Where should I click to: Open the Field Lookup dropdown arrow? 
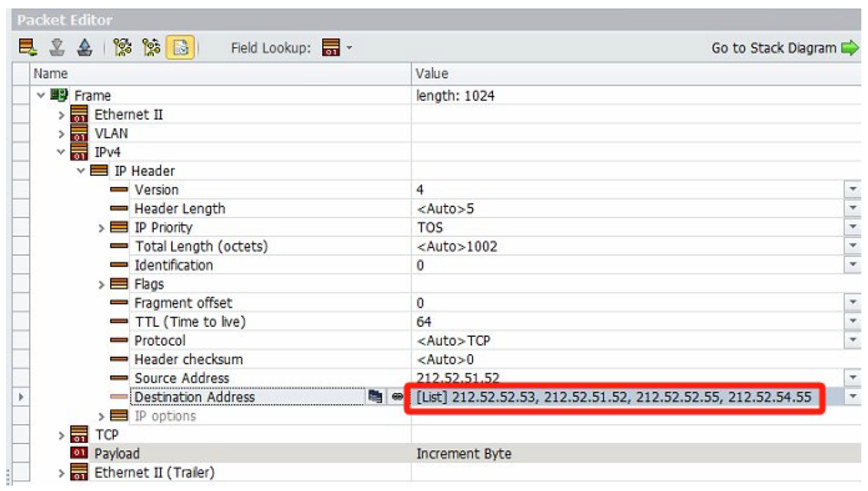click(x=349, y=48)
